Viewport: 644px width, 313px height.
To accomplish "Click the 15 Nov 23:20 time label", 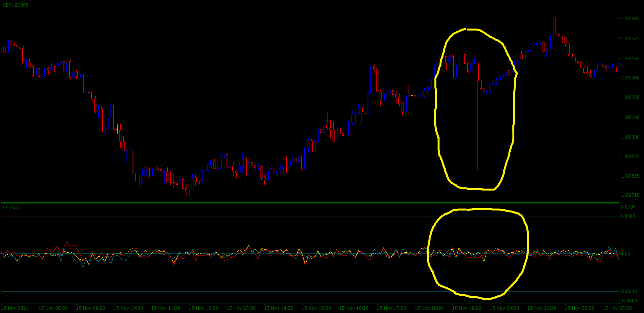I will (x=617, y=308).
